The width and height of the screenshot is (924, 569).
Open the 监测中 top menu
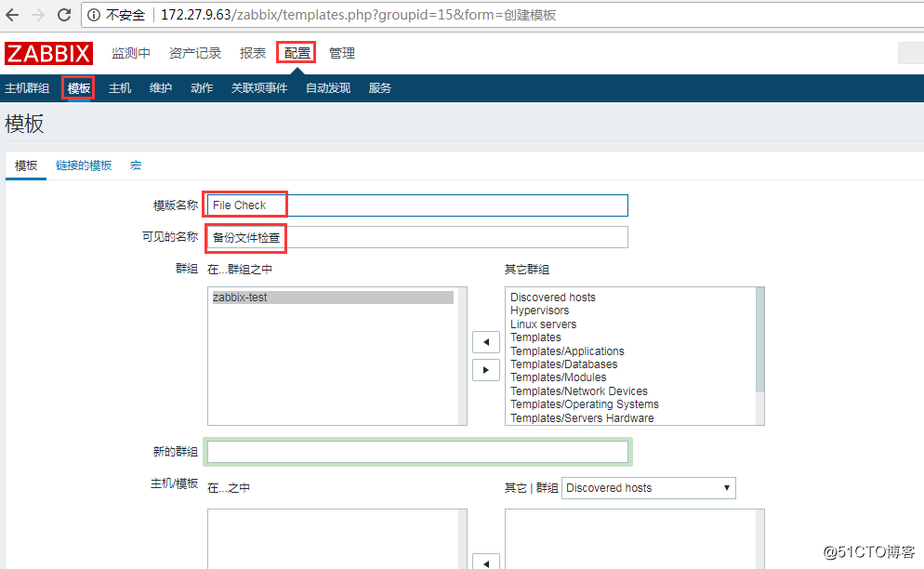tap(131, 53)
